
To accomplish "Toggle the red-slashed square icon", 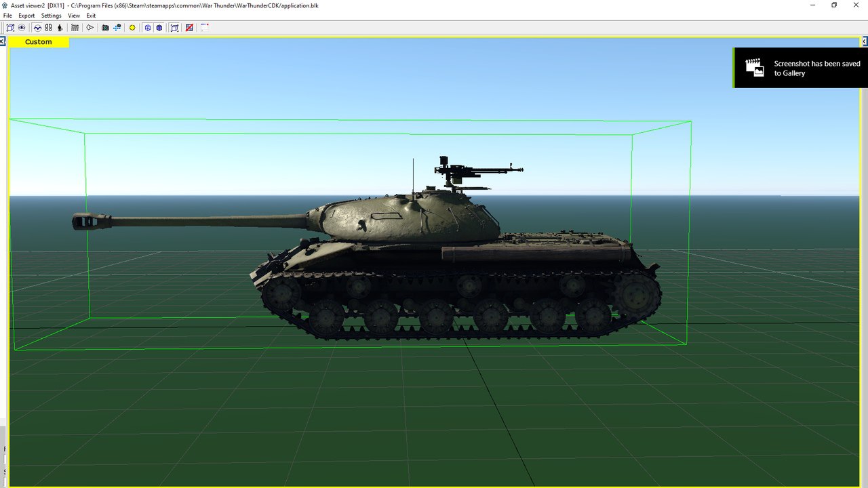I will tap(189, 28).
